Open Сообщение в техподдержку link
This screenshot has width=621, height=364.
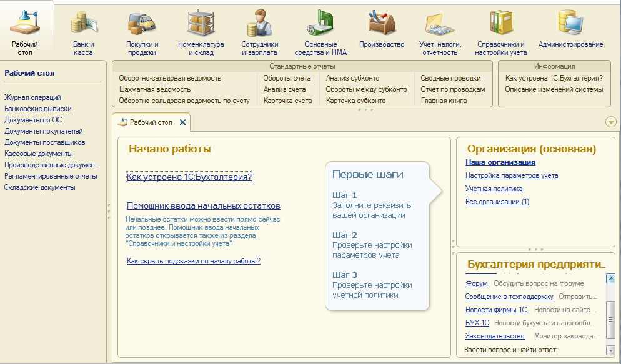tap(509, 297)
